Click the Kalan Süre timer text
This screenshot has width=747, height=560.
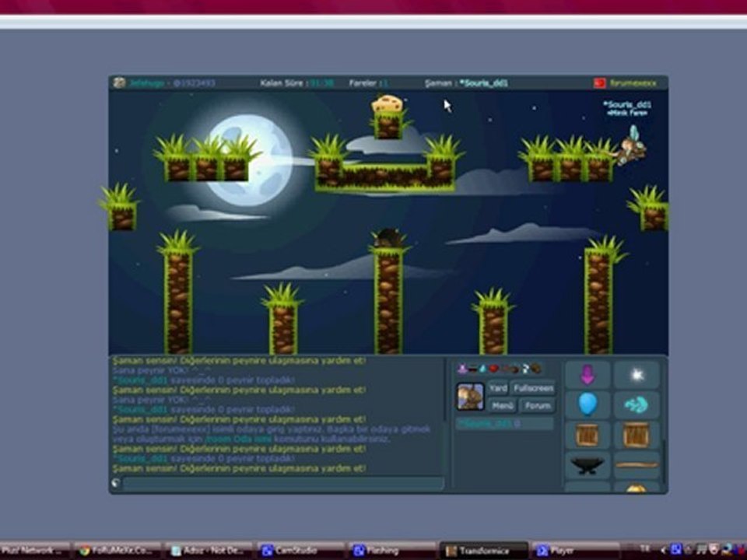click(296, 83)
